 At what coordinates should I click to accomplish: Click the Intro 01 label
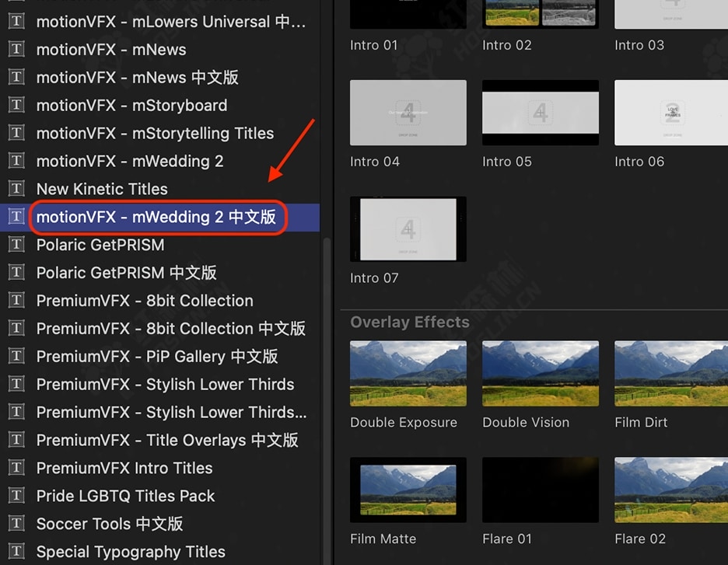pos(374,45)
